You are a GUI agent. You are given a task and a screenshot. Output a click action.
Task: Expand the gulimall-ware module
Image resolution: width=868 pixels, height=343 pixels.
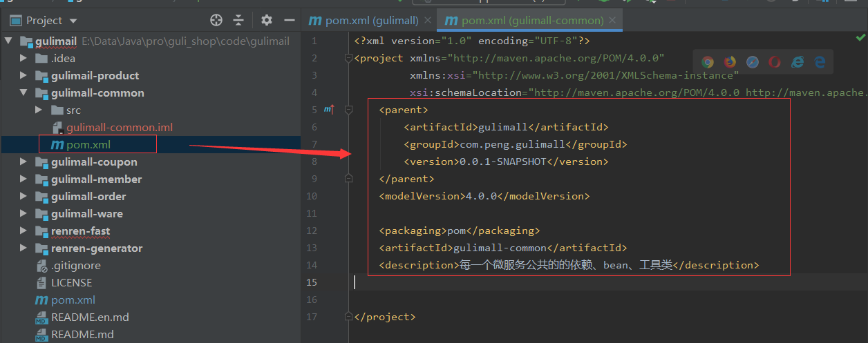(x=23, y=213)
